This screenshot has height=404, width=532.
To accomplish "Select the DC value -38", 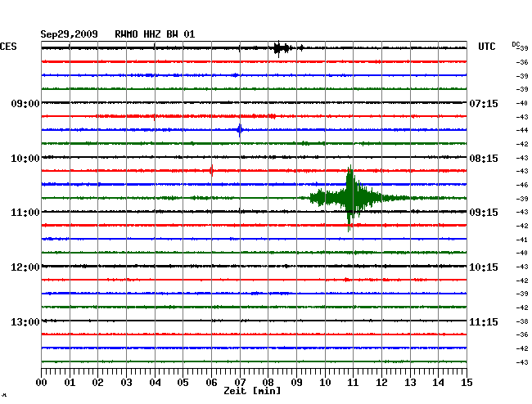I will point(522,321).
